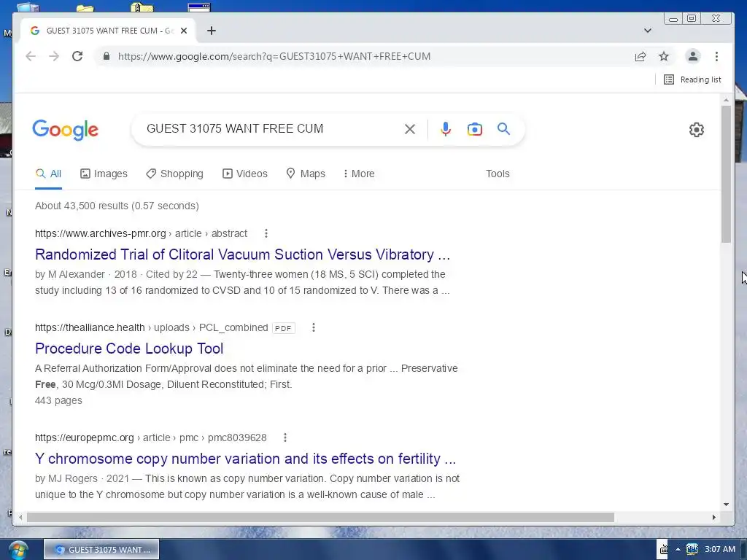Close the current Google search tab
The height and width of the screenshot is (560, 747).
184,31
